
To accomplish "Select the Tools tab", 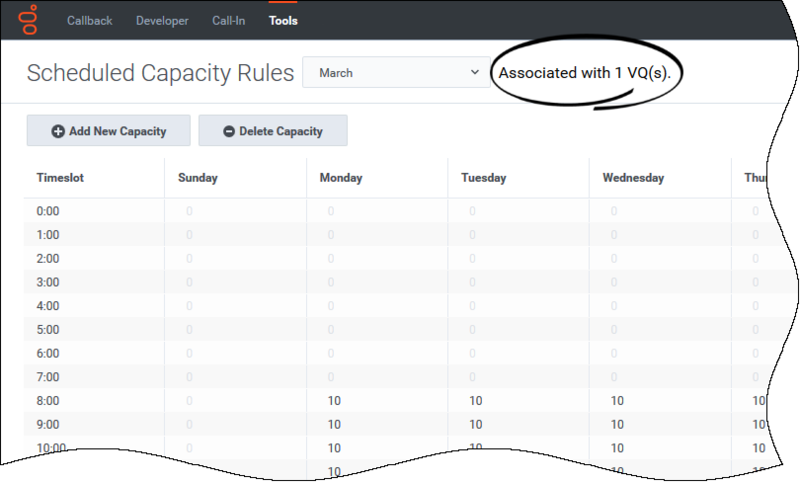I will [x=283, y=21].
